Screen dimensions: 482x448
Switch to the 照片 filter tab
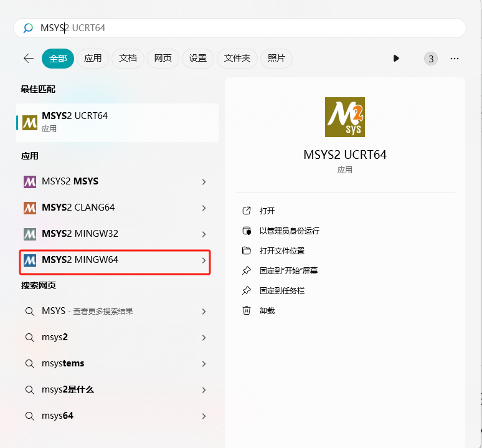(276, 59)
